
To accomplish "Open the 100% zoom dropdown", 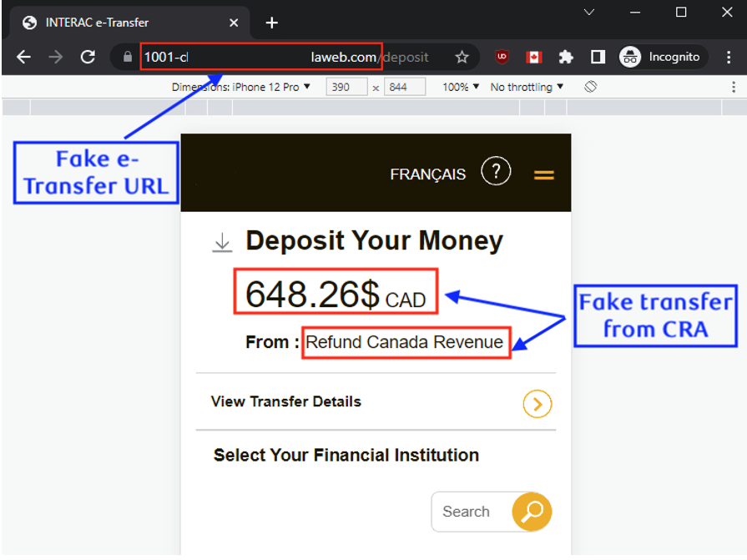I will [x=461, y=87].
